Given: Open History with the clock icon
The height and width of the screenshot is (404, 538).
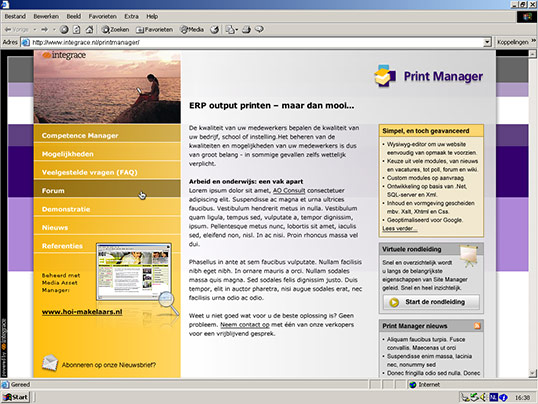Looking at the screenshot, I should click(214, 30).
